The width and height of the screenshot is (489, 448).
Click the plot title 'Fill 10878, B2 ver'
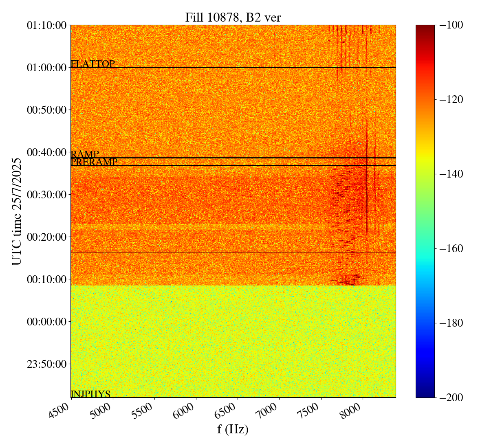(x=233, y=17)
